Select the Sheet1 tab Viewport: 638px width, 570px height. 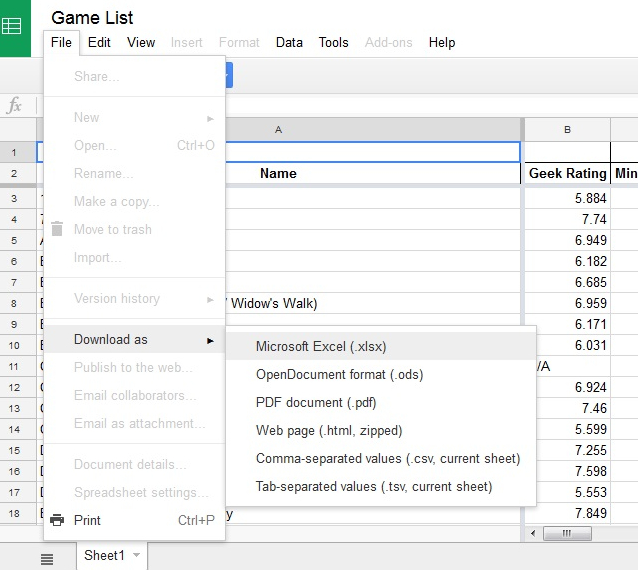pyautogui.click(x=102, y=555)
